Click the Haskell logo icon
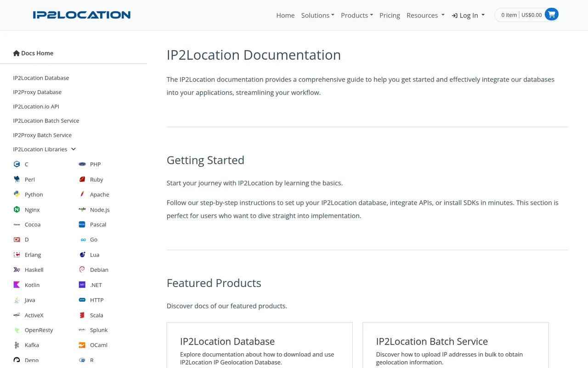 click(x=17, y=270)
